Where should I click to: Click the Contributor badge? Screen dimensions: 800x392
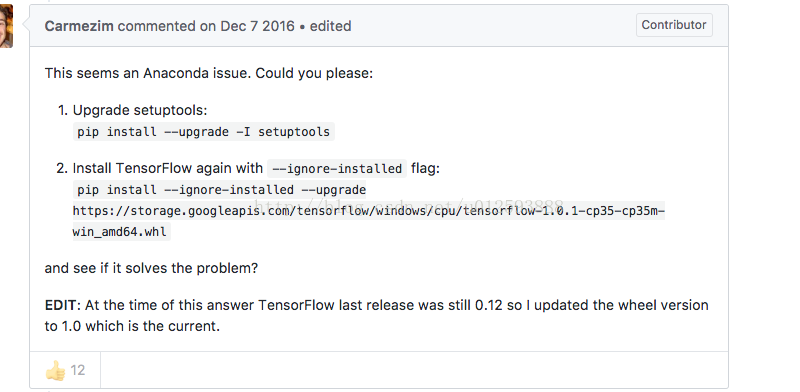[674, 25]
